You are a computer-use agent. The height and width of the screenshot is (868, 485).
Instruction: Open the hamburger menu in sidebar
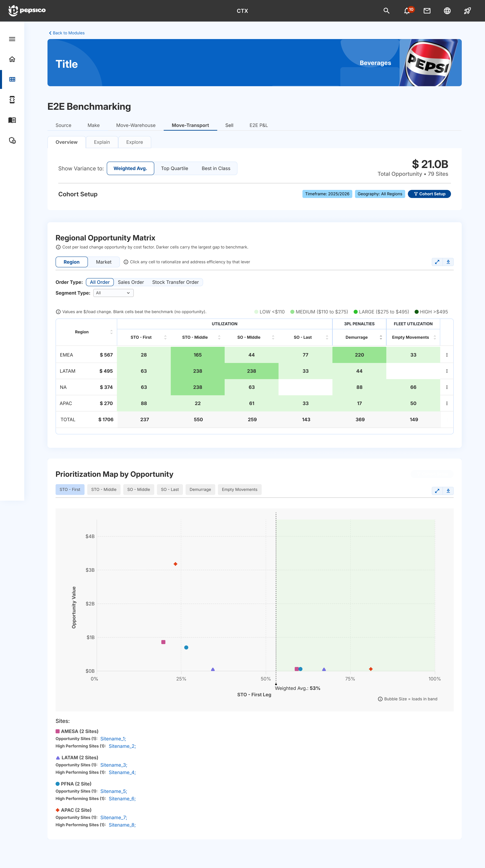coord(12,39)
